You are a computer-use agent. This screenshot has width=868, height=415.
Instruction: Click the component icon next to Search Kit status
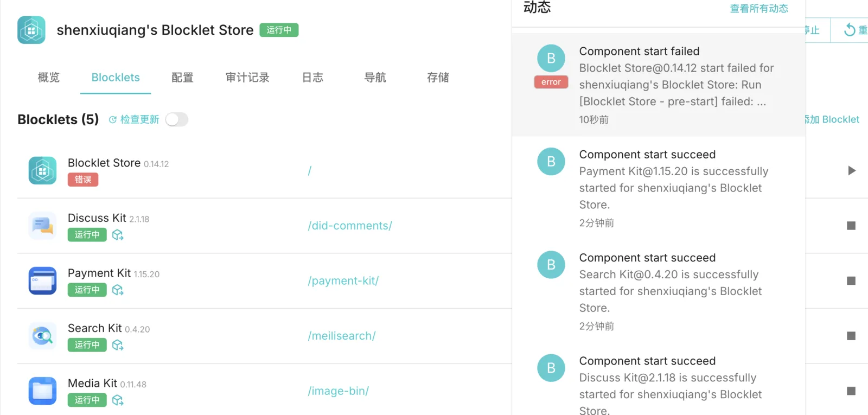click(x=118, y=345)
